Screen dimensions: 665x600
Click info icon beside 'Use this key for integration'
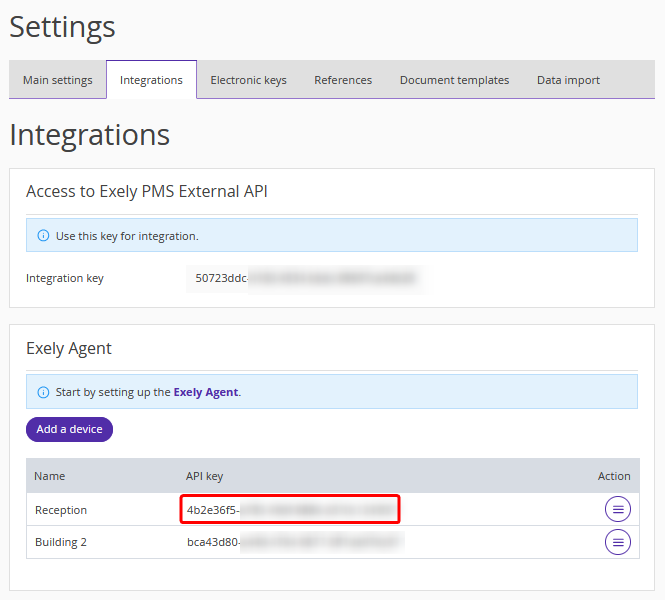point(43,236)
